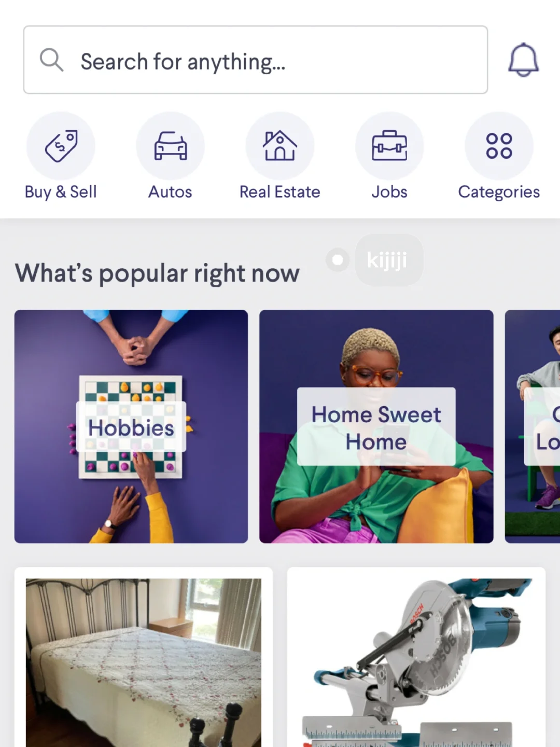Select the Real Estate label
This screenshot has height=747, width=560.
280,192
